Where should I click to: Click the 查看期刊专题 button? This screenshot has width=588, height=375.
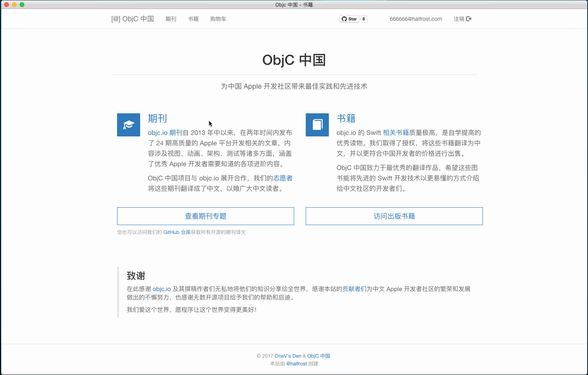pos(206,216)
